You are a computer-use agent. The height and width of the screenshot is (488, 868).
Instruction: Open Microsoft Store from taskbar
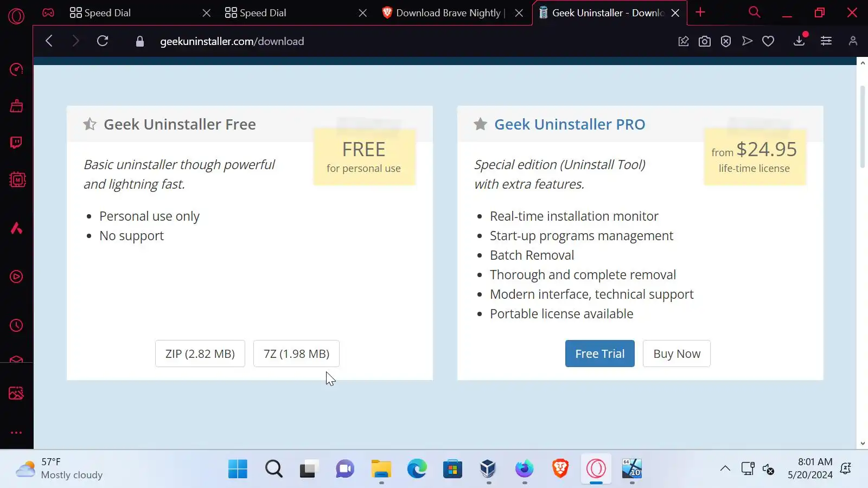(452, 468)
